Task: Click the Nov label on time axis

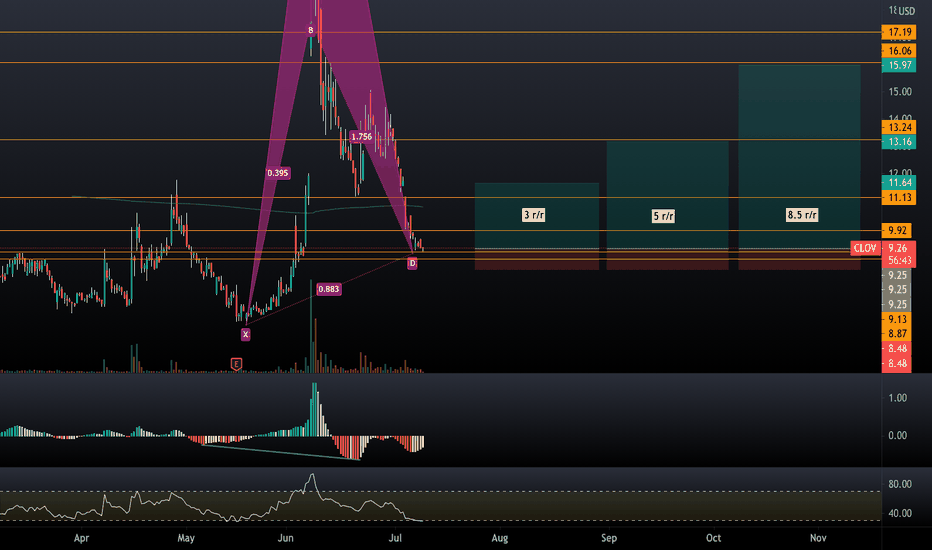Action: coord(818,538)
